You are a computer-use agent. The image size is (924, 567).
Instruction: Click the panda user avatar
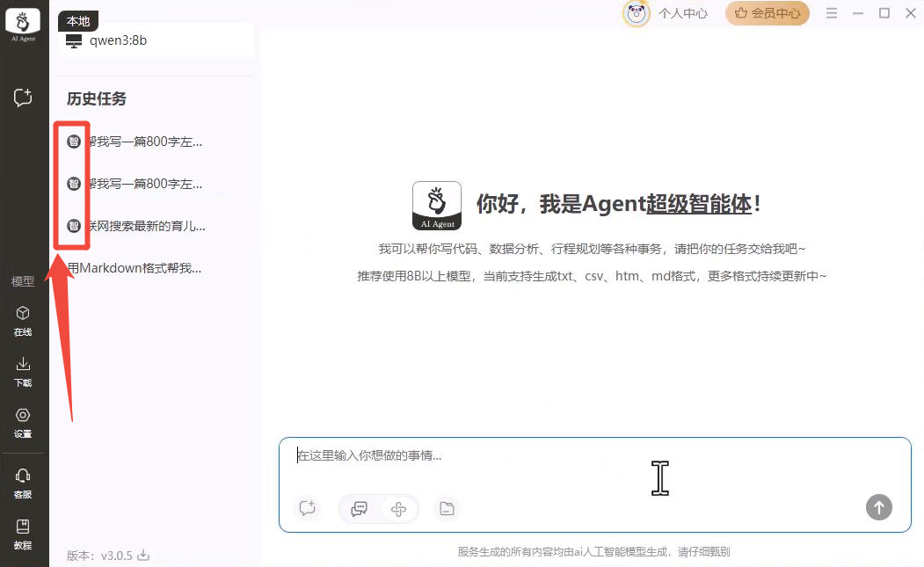637,13
